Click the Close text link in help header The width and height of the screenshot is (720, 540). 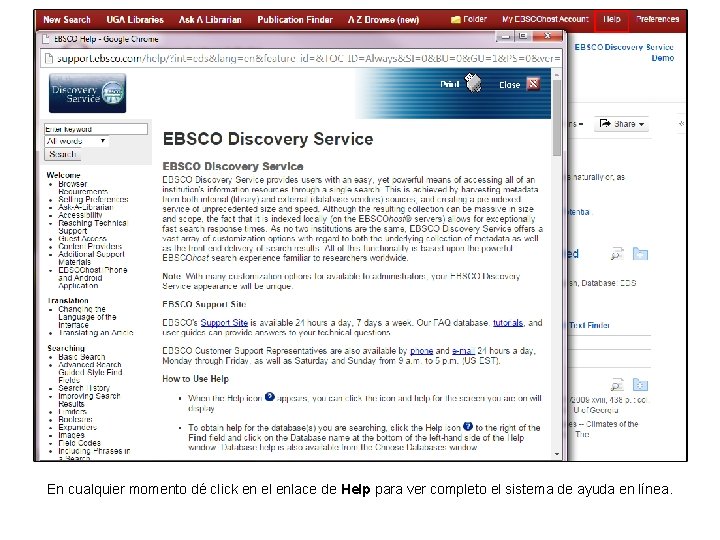[x=509, y=85]
